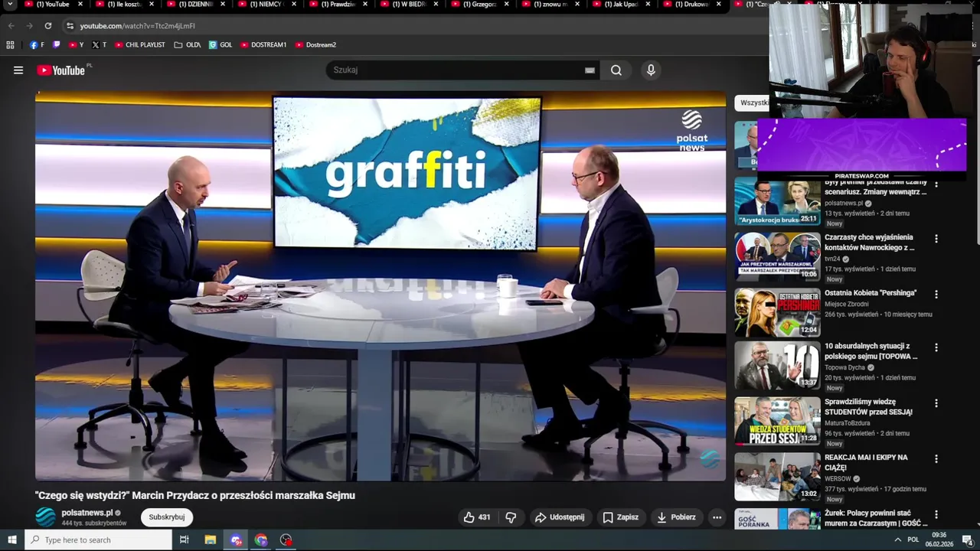The height and width of the screenshot is (551, 980).
Task: Go forward in browser history
Action: pyautogui.click(x=29, y=26)
